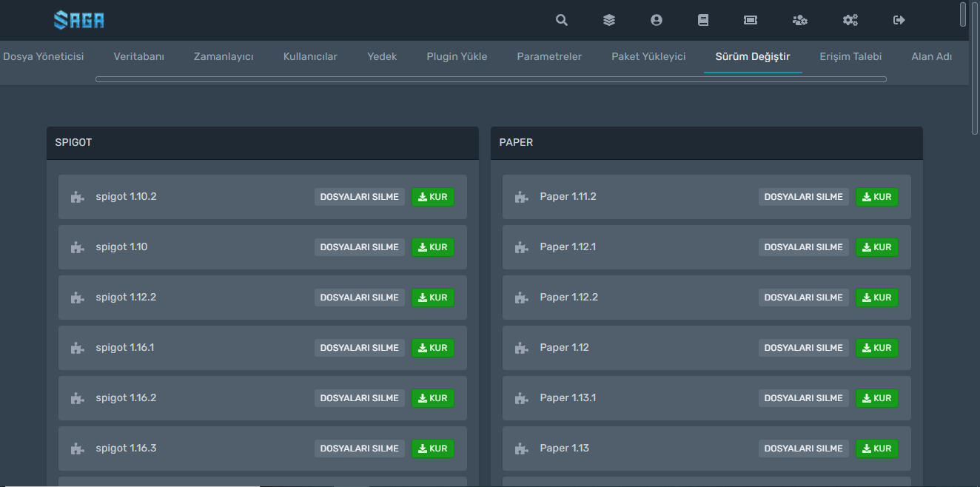This screenshot has width=980, height=487.
Task: Open the search magnifier icon
Action: click(562, 21)
